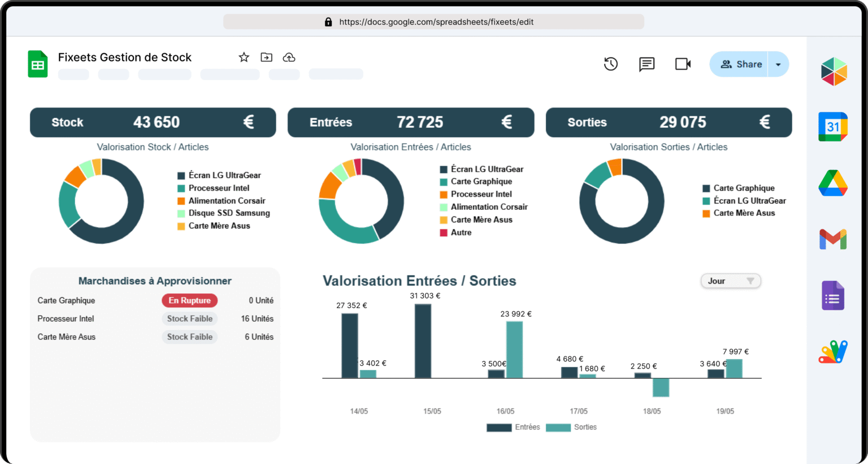
Task: Expand the Share options dropdown arrow
Action: tap(778, 64)
